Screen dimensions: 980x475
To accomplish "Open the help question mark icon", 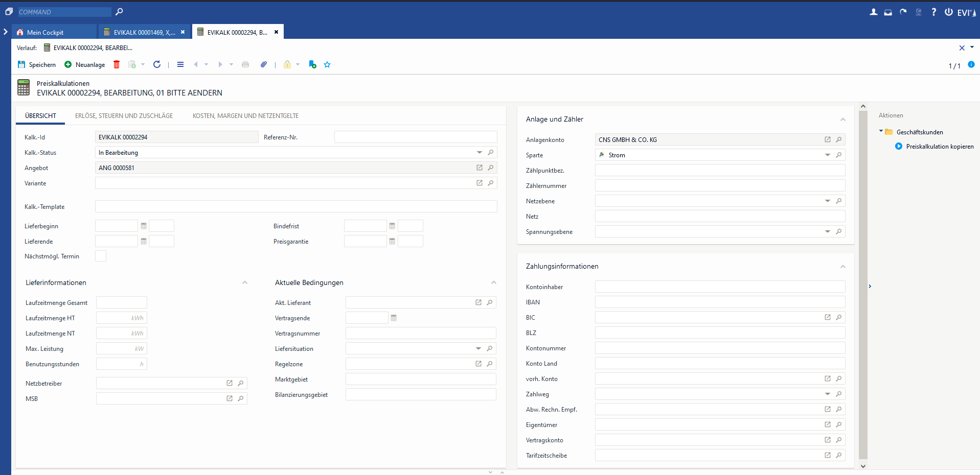I will (x=933, y=12).
